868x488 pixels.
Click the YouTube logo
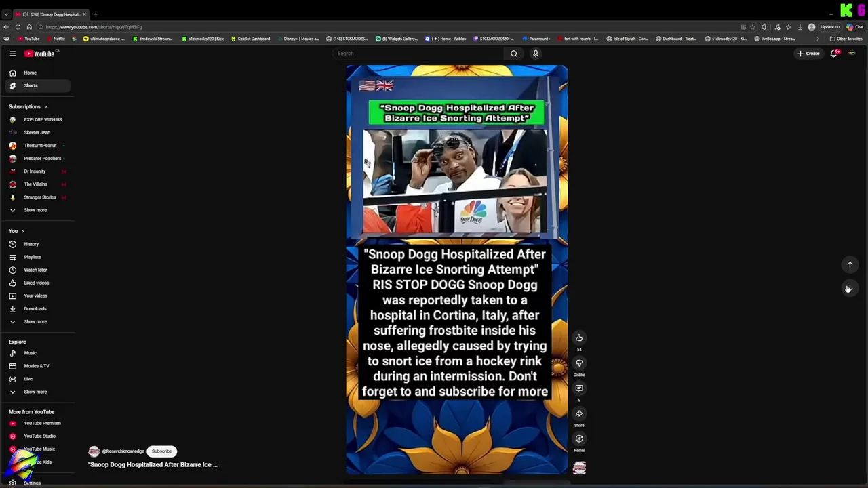pyautogui.click(x=39, y=54)
